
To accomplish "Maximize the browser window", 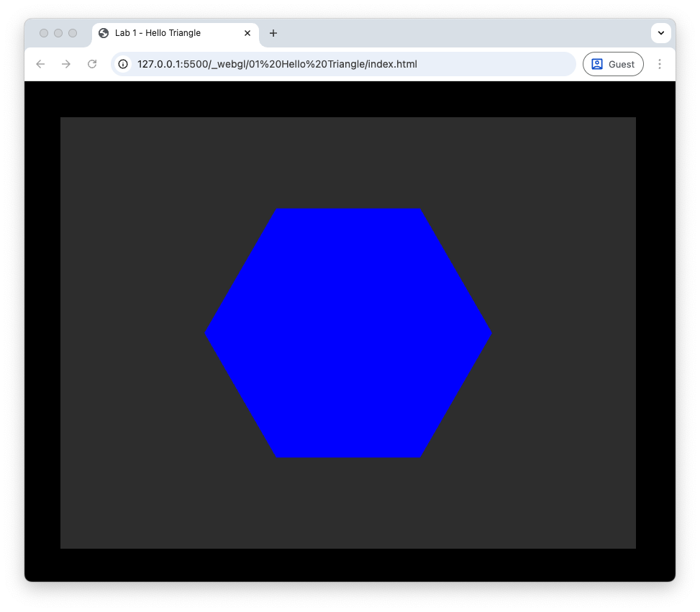I will [x=73, y=33].
